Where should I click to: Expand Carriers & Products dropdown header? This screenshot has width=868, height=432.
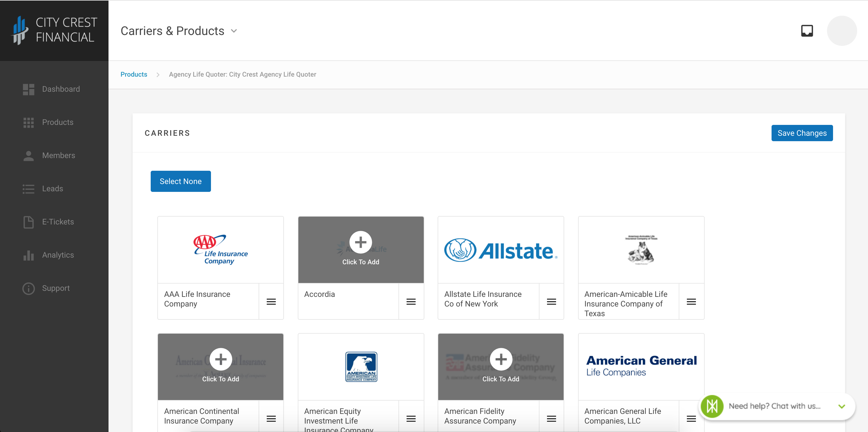coord(235,31)
